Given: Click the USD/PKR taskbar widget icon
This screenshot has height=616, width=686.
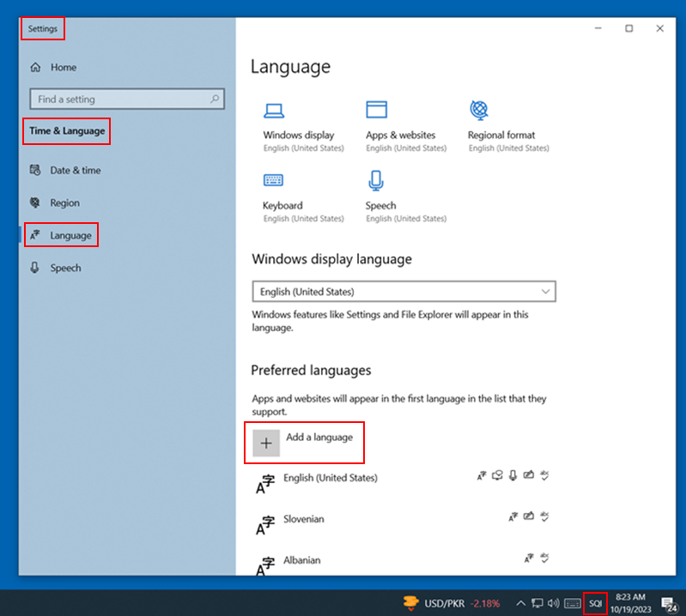Looking at the screenshot, I should (x=410, y=603).
